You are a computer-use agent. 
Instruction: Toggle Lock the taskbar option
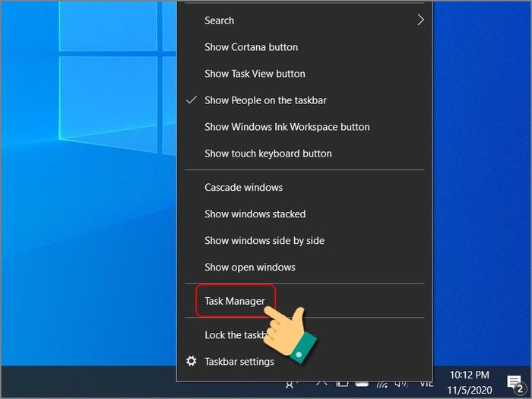point(304,335)
